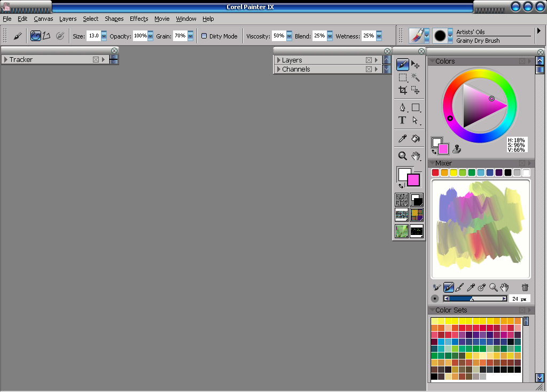Toggle freehand strokes mode
547x392 pixels.
(x=35, y=36)
